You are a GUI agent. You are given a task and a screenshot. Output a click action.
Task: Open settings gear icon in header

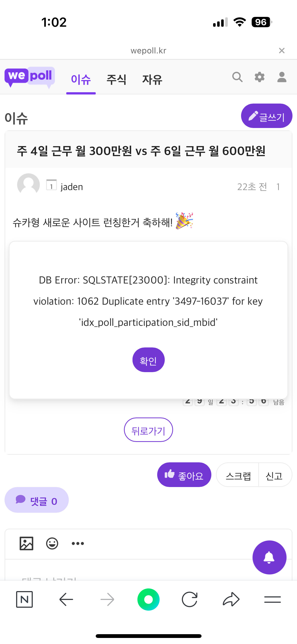pyautogui.click(x=259, y=77)
